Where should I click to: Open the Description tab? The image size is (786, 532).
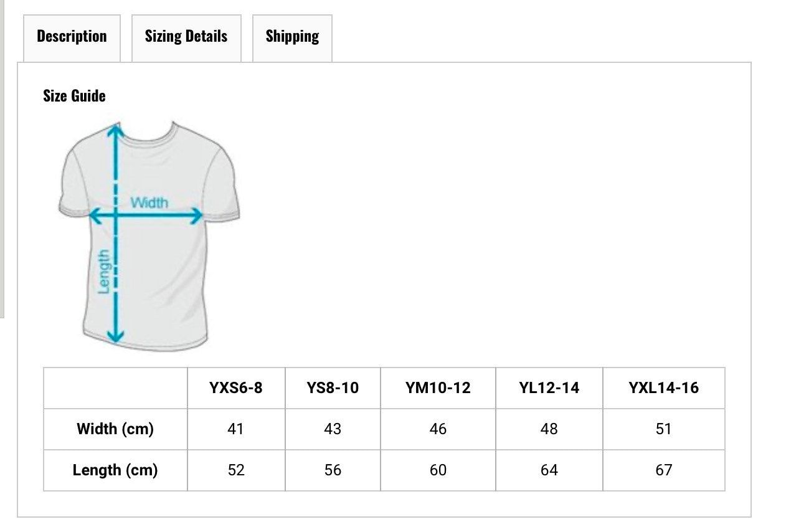pyautogui.click(x=72, y=37)
